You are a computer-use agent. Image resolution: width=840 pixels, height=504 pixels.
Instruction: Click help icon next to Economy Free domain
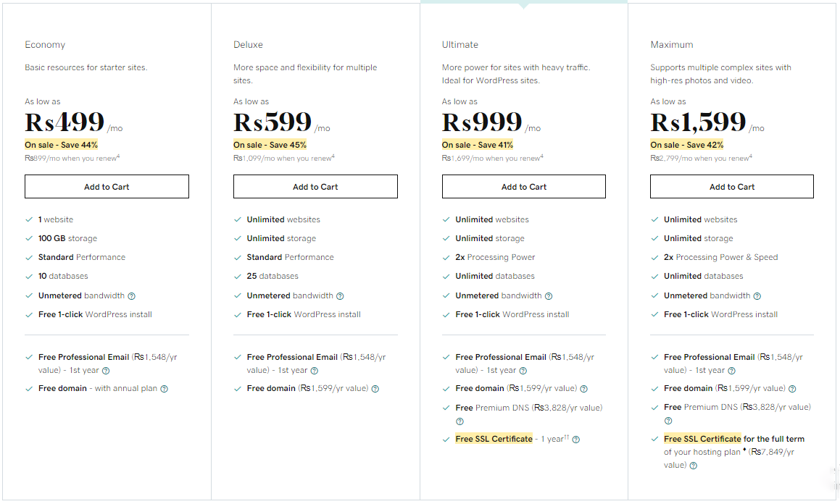165,389
